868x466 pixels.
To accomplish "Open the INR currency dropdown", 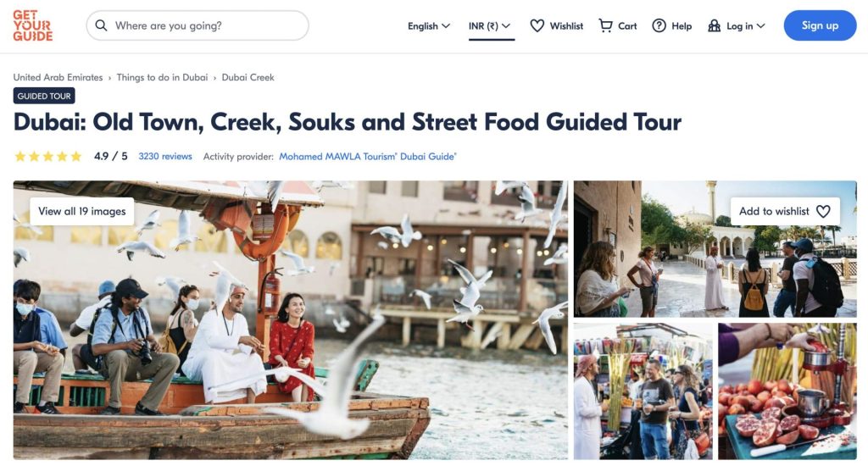I will tap(490, 26).
